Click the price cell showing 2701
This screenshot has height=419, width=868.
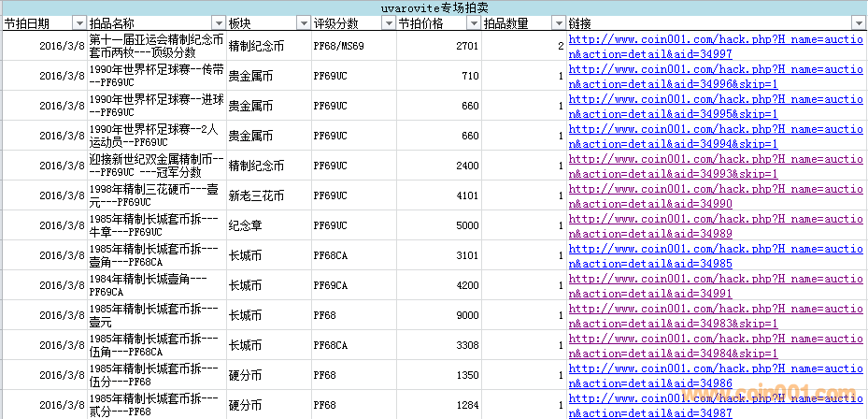(439, 46)
